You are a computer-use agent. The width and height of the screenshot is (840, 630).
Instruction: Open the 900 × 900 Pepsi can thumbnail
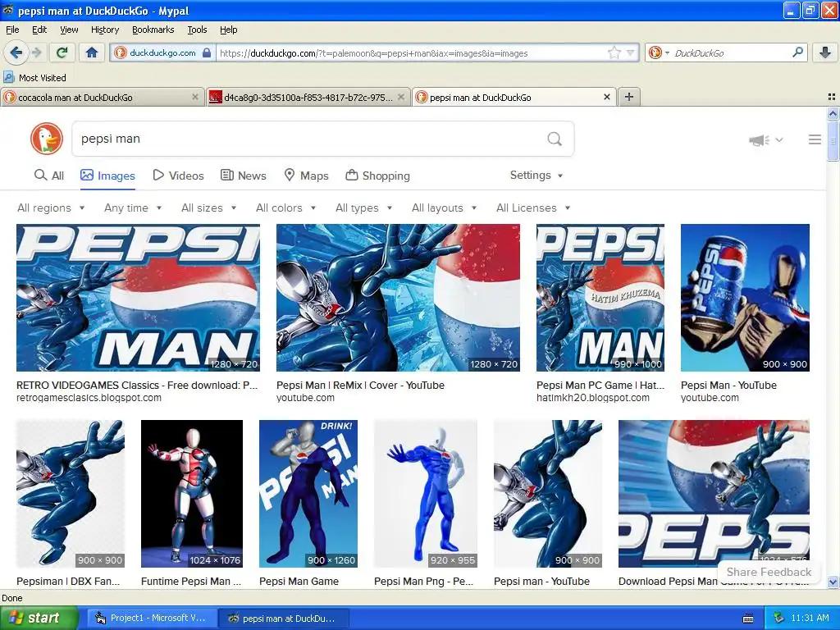point(745,297)
